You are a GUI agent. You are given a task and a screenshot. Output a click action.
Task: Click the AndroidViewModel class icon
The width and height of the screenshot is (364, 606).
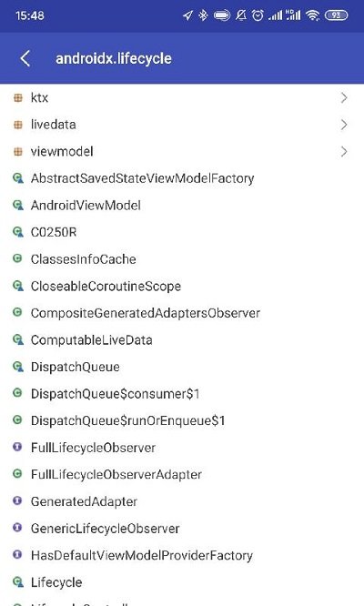(18, 206)
